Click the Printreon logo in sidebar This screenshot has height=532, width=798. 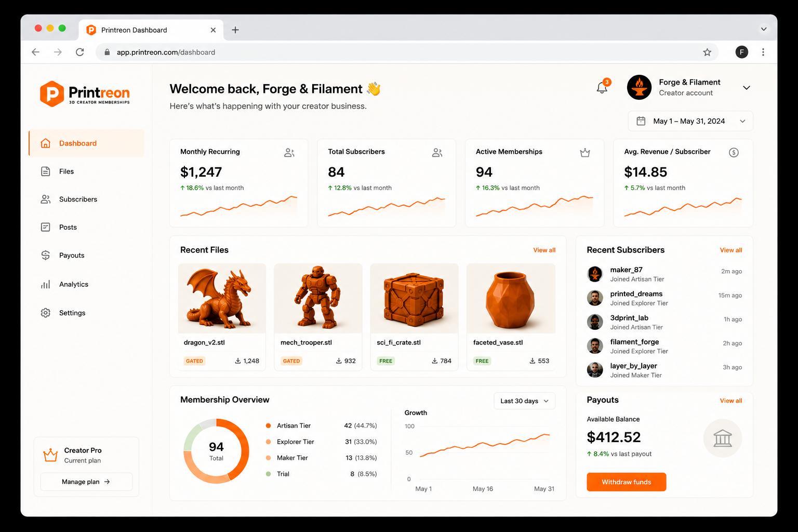tap(85, 94)
